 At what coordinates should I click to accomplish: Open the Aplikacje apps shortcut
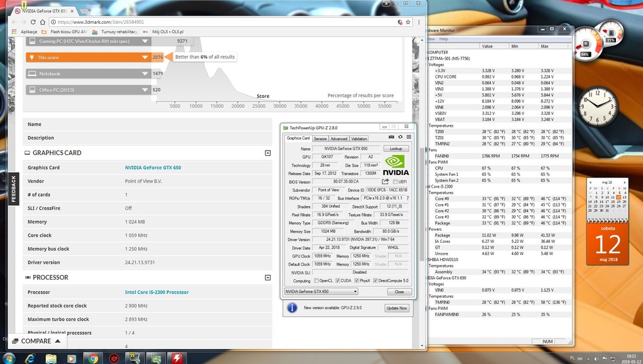pos(24,31)
